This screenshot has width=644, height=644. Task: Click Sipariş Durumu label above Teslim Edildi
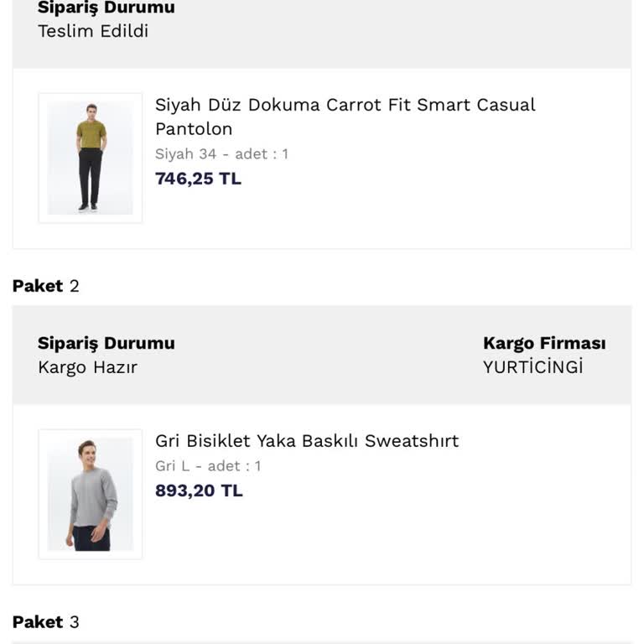coord(106,8)
